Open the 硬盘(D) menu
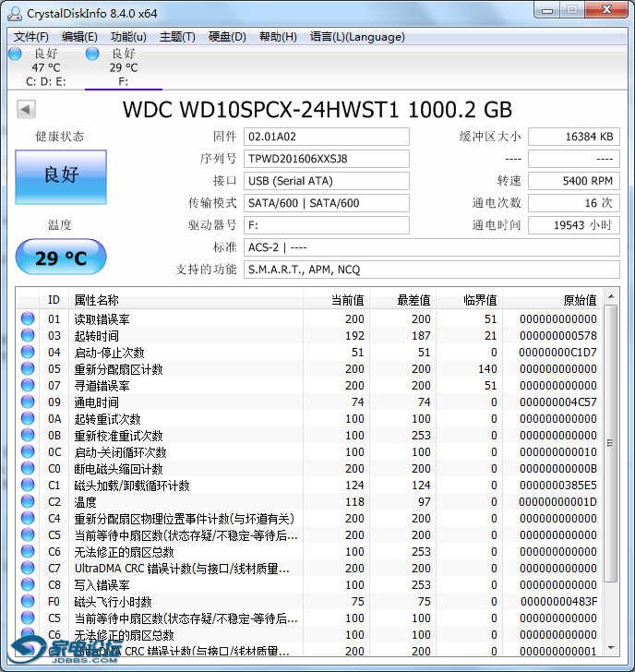Screen dimensions: 635x672 [x=227, y=37]
